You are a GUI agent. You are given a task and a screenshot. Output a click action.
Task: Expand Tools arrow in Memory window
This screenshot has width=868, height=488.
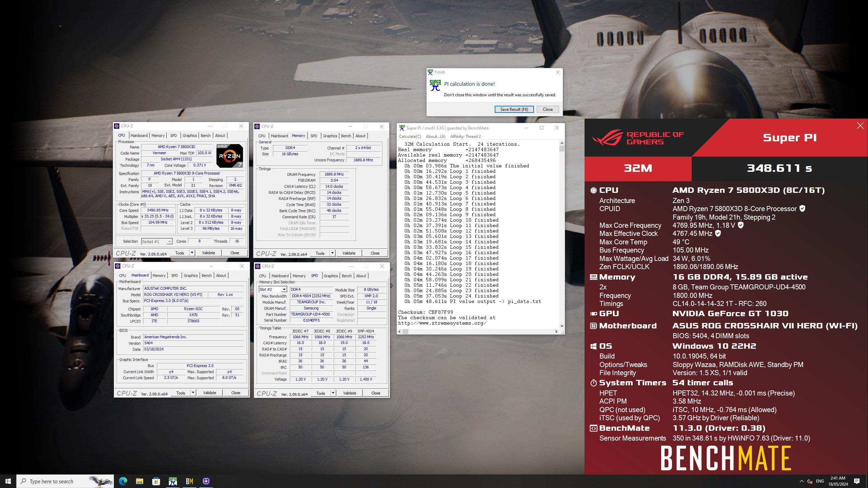coord(332,253)
